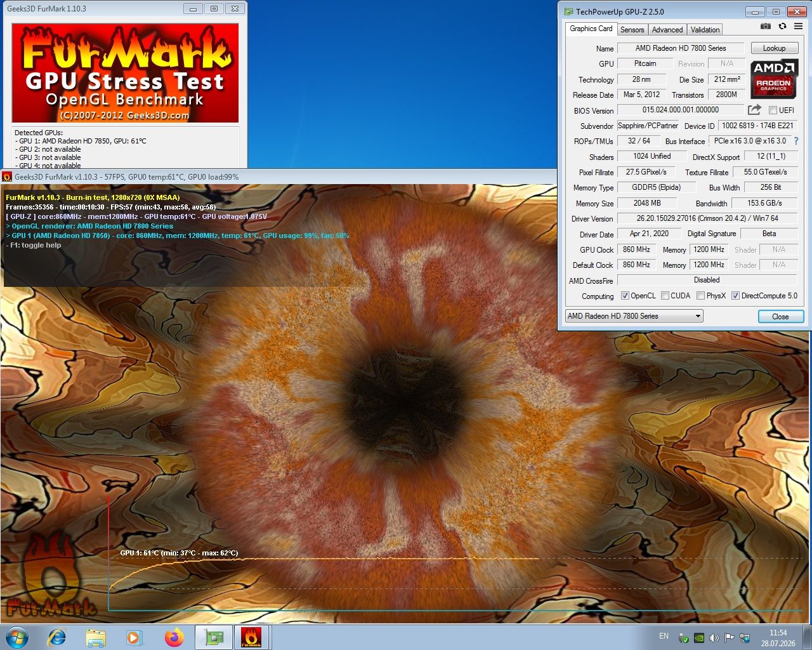Click the GPU-Z Close button
This screenshot has width=812, height=650.
(780, 316)
